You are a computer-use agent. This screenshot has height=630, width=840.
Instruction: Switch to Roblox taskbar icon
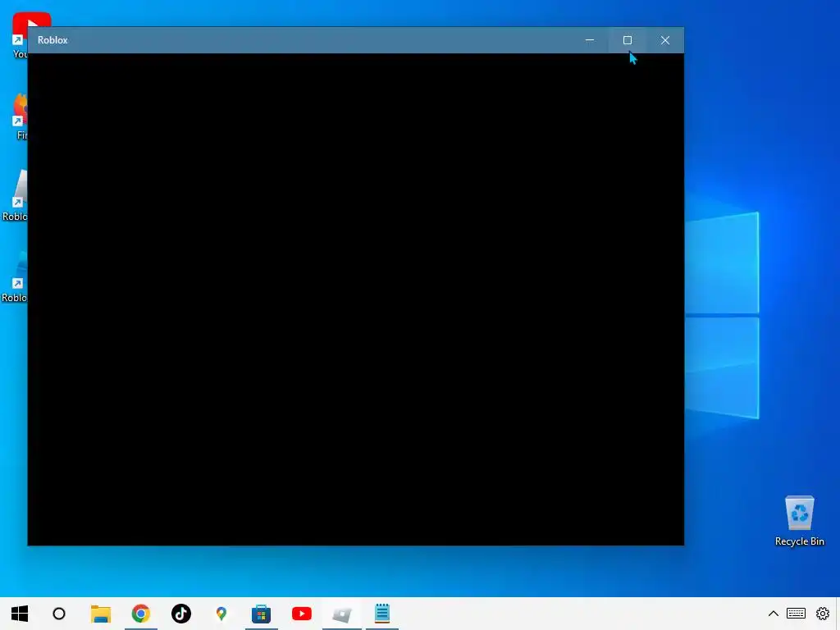click(x=342, y=614)
